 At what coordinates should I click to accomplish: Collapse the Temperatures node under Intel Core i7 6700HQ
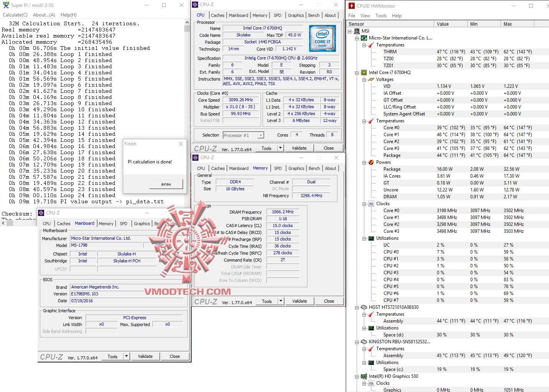click(x=364, y=121)
